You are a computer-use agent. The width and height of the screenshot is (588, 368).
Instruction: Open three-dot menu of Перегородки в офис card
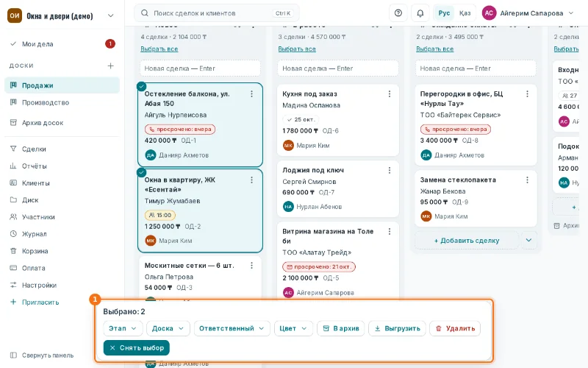[x=527, y=94]
